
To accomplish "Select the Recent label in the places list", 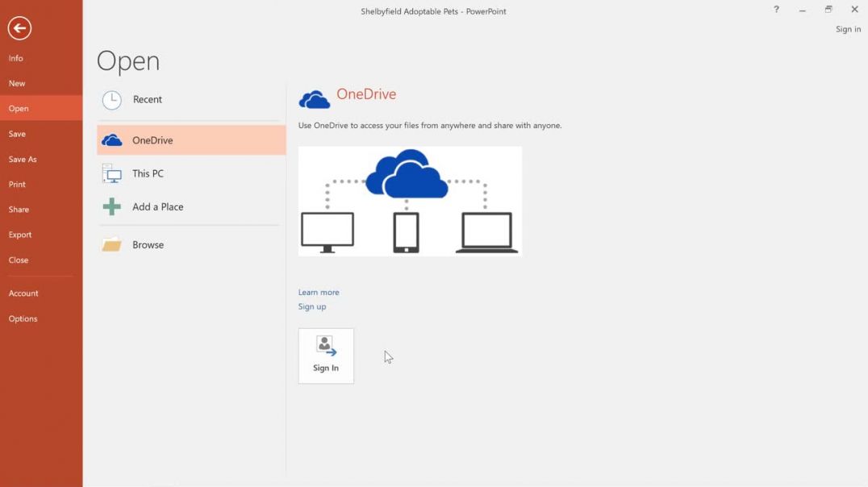I will coord(148,100).
